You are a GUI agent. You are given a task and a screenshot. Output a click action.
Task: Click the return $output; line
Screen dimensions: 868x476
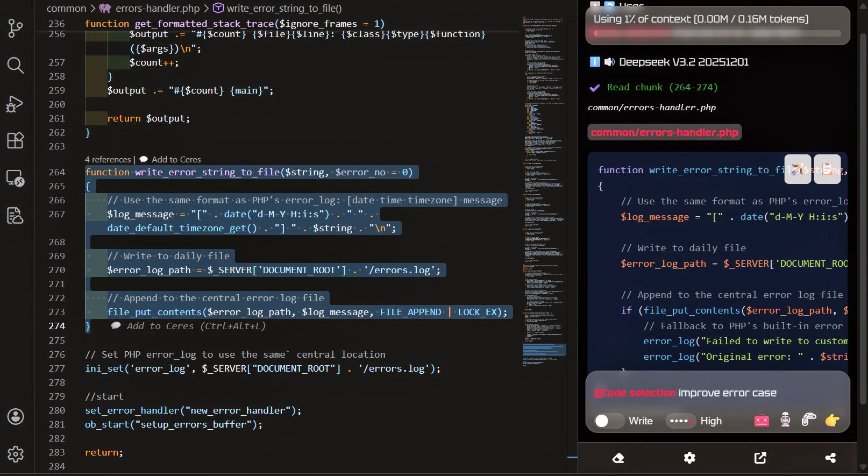pyautogui.click(x=148, y=118)
